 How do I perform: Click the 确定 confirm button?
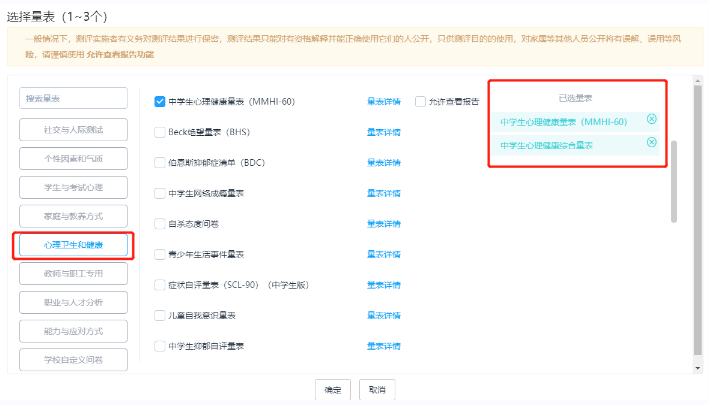333,390
